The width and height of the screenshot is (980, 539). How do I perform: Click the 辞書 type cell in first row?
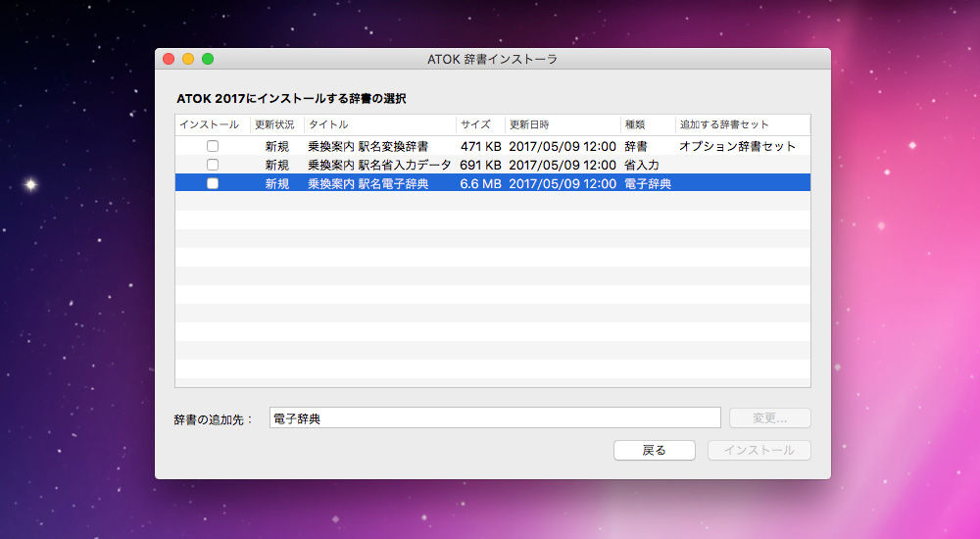tap(636, 146)
